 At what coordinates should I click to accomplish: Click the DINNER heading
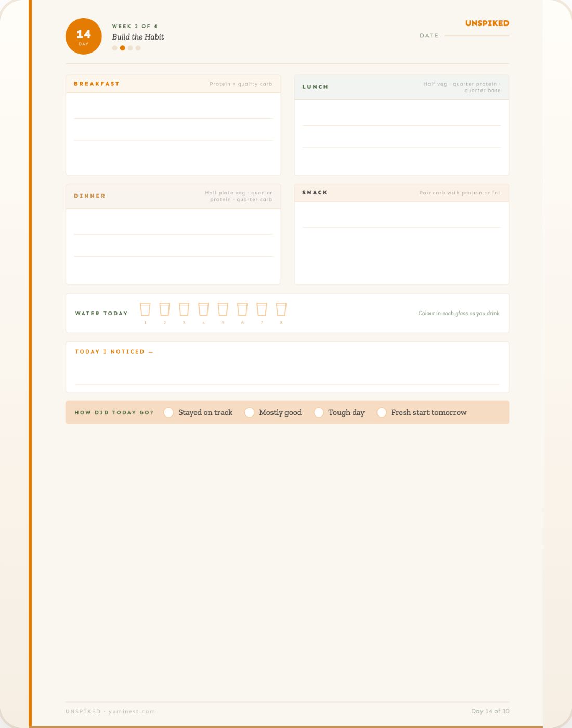coord(90,196)
